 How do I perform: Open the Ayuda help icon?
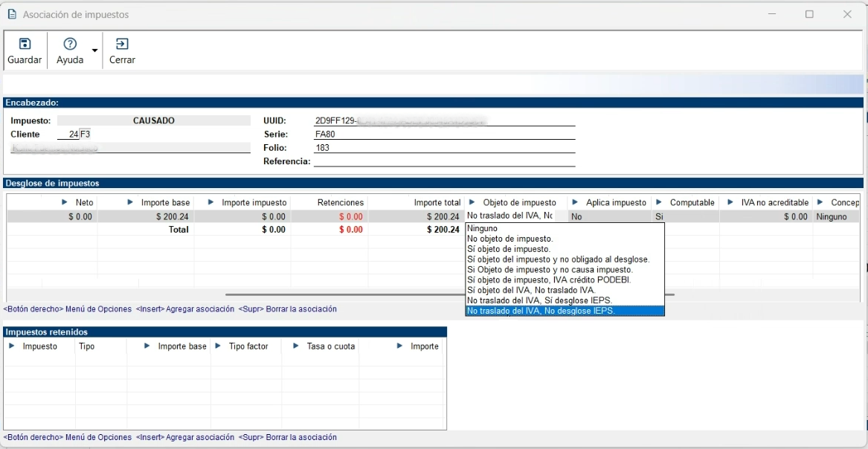click(70, 45)
